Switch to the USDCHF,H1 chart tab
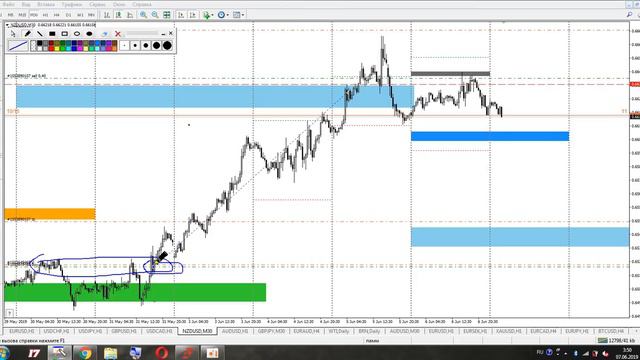 coord(56,331)
